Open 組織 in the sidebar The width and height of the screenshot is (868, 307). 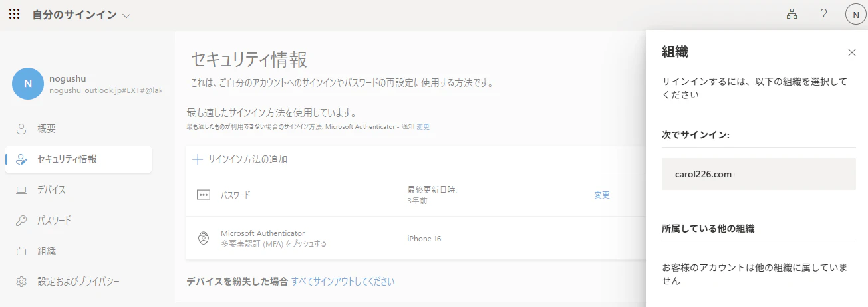78,251
